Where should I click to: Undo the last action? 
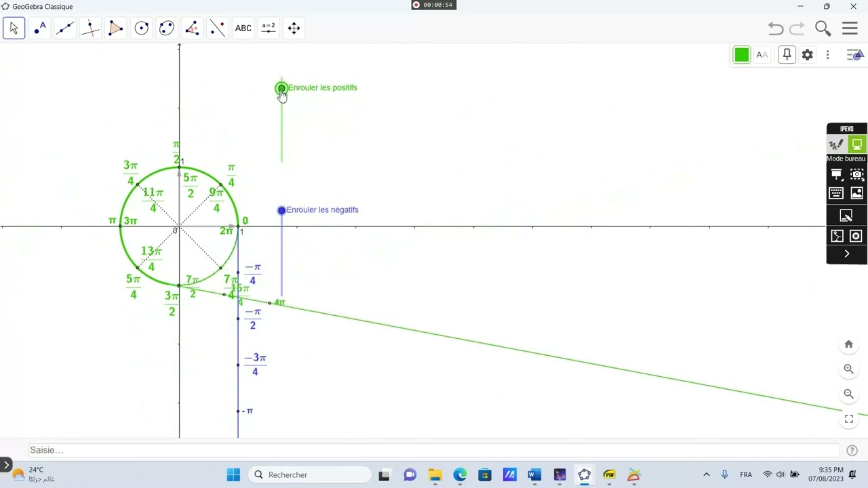(x=776, y=28)
